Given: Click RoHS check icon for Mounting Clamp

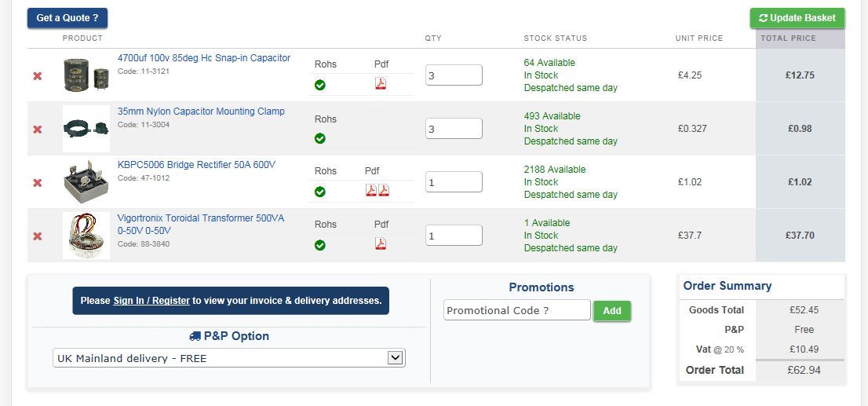Looking at the screenshot, I should click(320, 138).
